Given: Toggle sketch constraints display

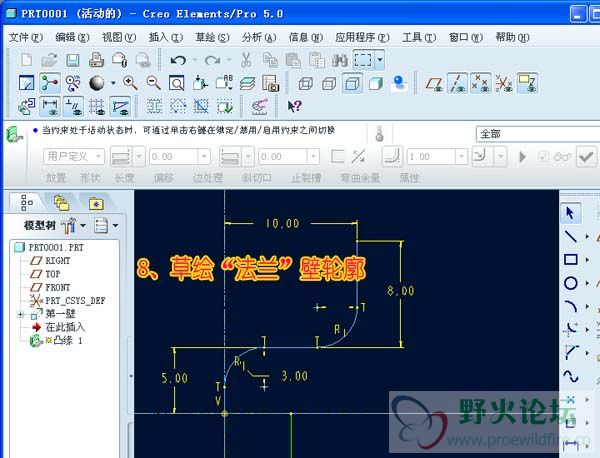Looking at the screenshot, I should (73, 106).
